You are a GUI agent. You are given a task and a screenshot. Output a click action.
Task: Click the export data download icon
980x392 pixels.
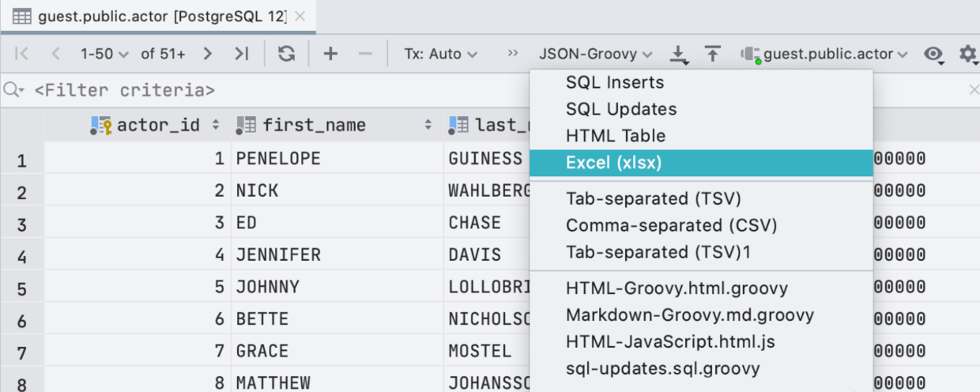pyautogui.click(x=678, y=54)
